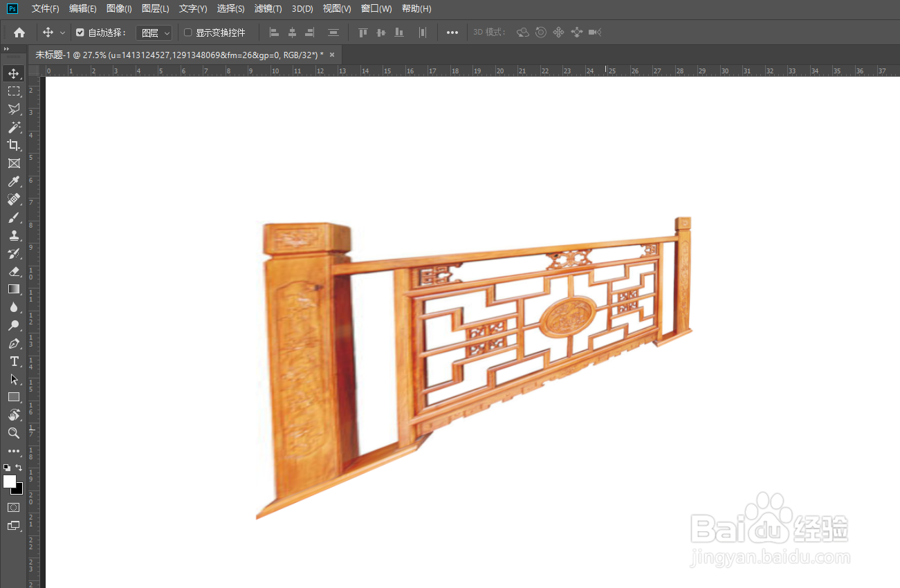
Task: Align vertical centers
Action: tap(381, 33)
